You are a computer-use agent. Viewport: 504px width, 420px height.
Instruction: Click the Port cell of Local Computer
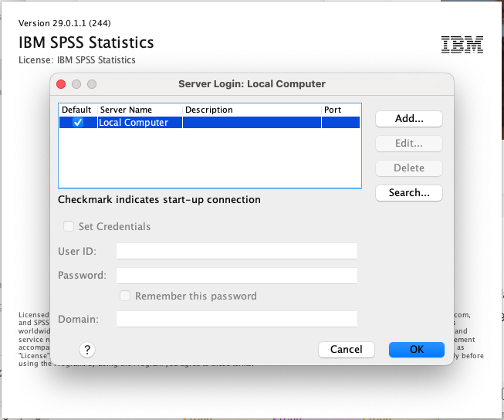[340, 123]
